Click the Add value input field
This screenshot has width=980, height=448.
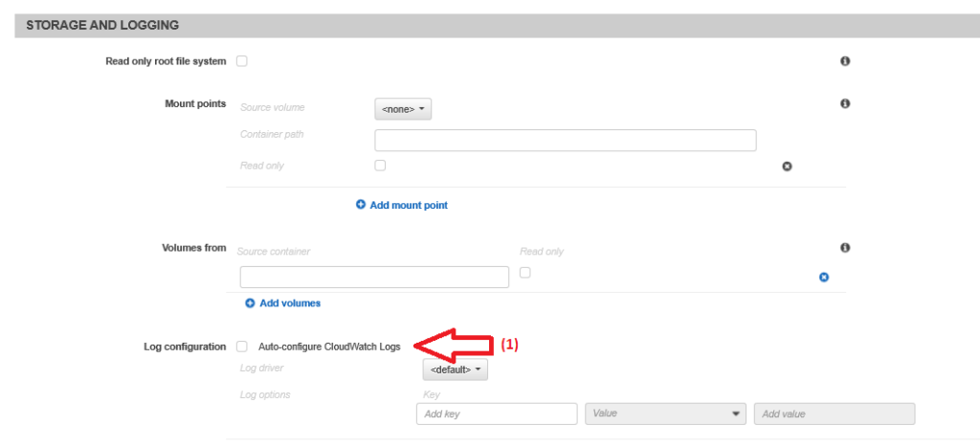[x=834, y=414]
